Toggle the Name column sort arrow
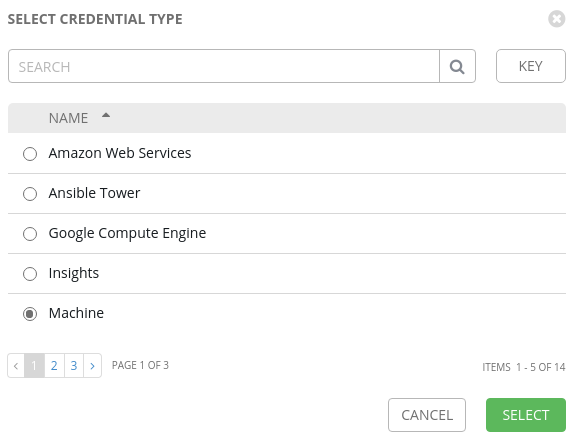 coord(106,115)
